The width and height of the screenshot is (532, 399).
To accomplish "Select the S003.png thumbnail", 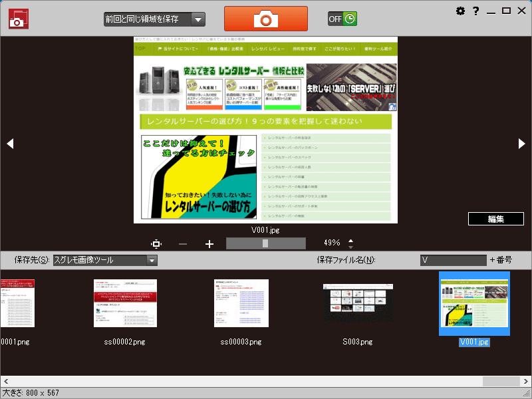I will (x=358, y=303).
